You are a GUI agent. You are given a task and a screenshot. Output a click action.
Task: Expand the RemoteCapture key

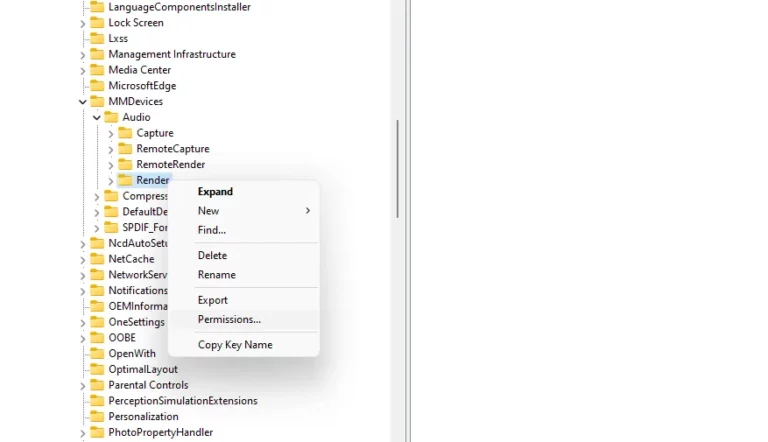tap(111, 149)
